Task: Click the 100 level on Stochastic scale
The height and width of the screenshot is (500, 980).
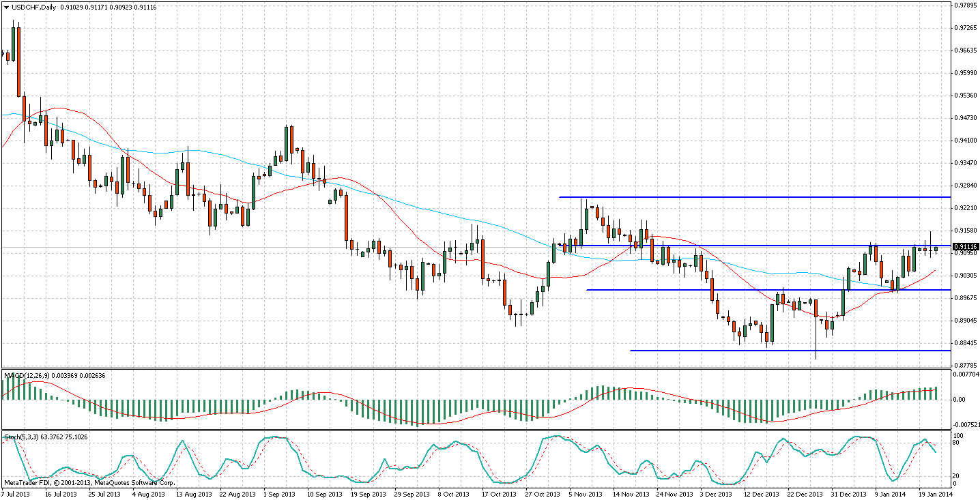Action: [x=959, y=435]
